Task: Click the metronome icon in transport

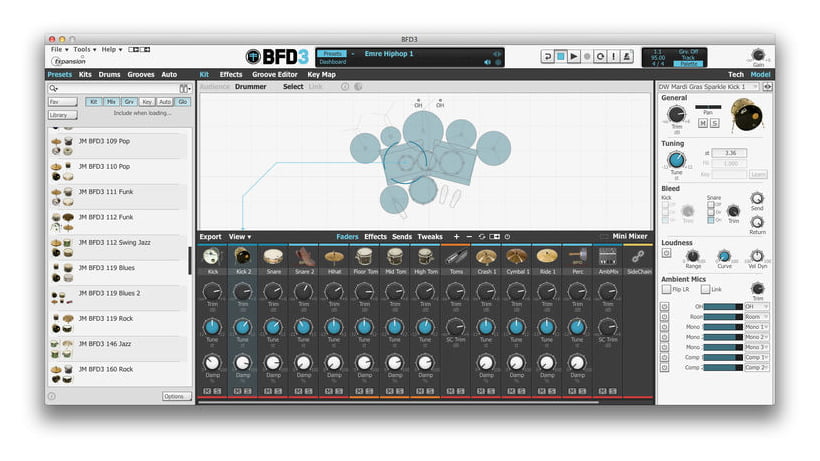Action: [x=627, y=56]
